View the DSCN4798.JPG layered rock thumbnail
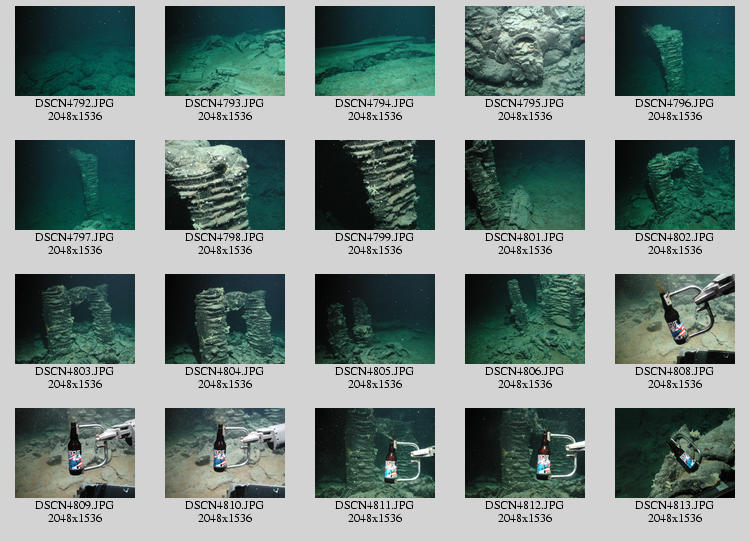 (225, 185)
